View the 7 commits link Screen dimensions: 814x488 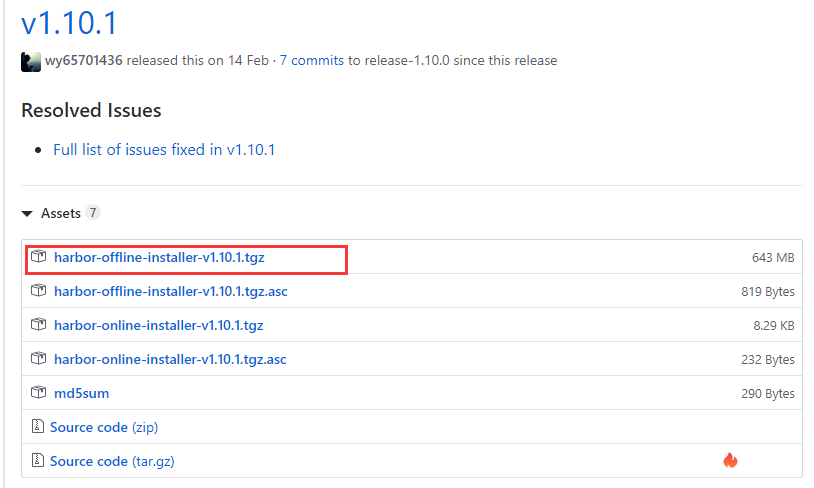tap(311, 61)
